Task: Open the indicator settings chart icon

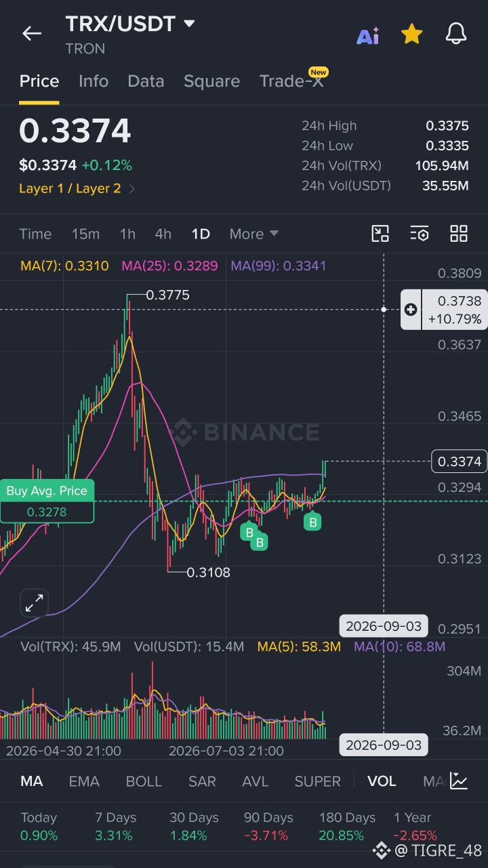Action: click(x=460, y=781)
